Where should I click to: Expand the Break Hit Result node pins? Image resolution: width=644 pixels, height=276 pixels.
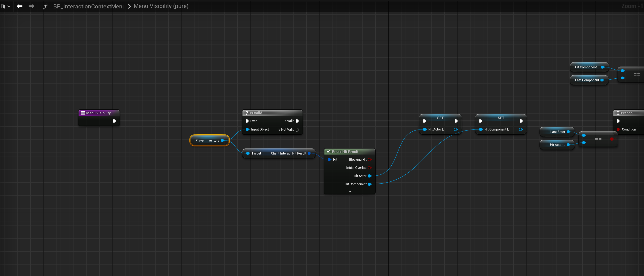350,191
